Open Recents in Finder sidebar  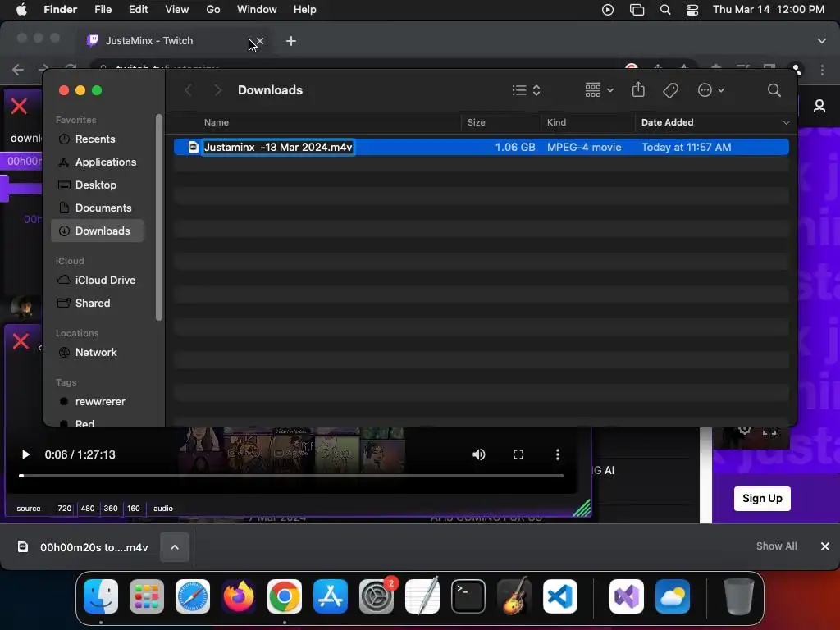click(x=95, y=139)
